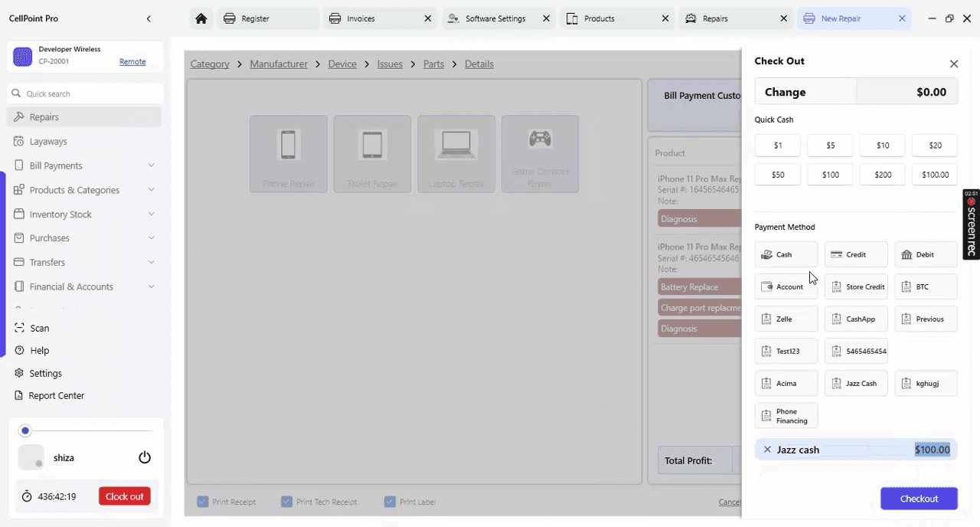Remove the Jazz cash payment entry
This screenshot has width=980, height=527.
(x=767, y=450)
